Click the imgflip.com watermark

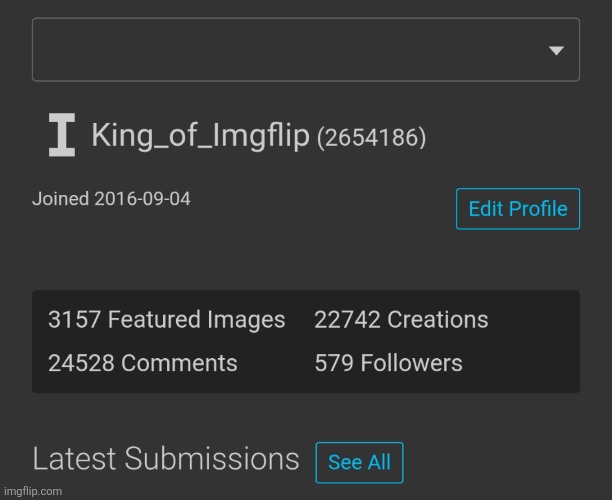[x=33, y=491]
